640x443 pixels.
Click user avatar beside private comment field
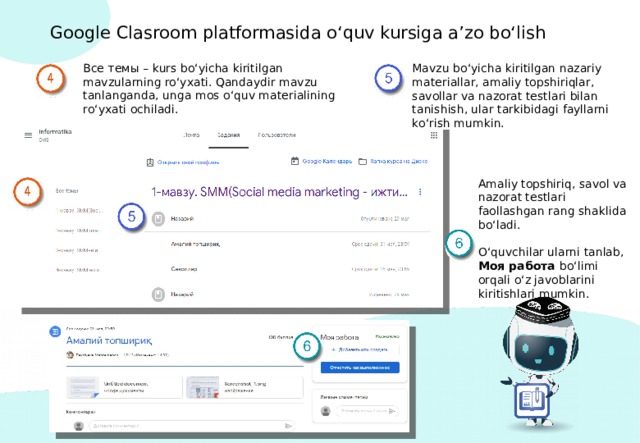pos(326,411)
